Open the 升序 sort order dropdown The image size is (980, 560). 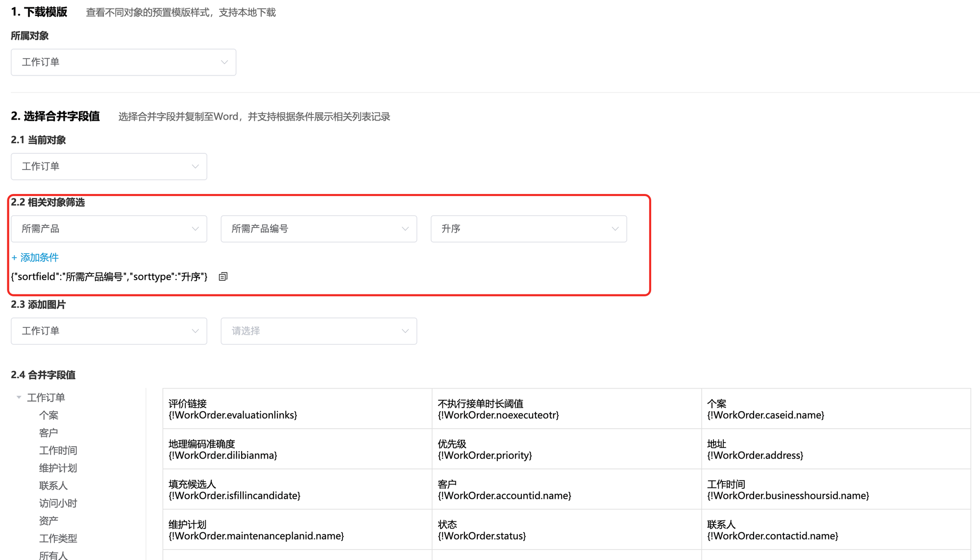[528, 229]
